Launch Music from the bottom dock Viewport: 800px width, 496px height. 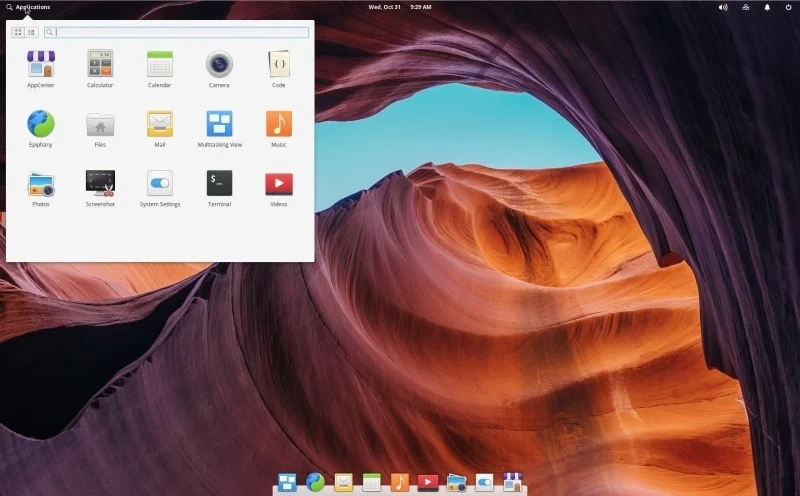click(x=400, y=483)
